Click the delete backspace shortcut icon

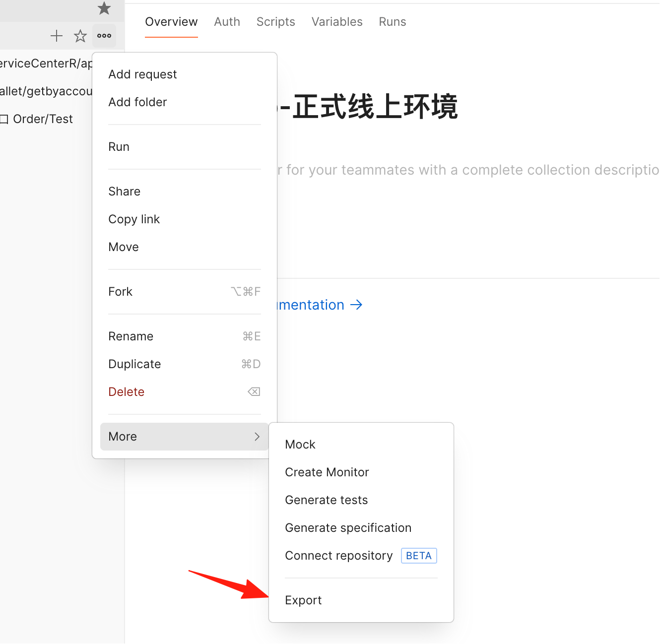(254, 392)
